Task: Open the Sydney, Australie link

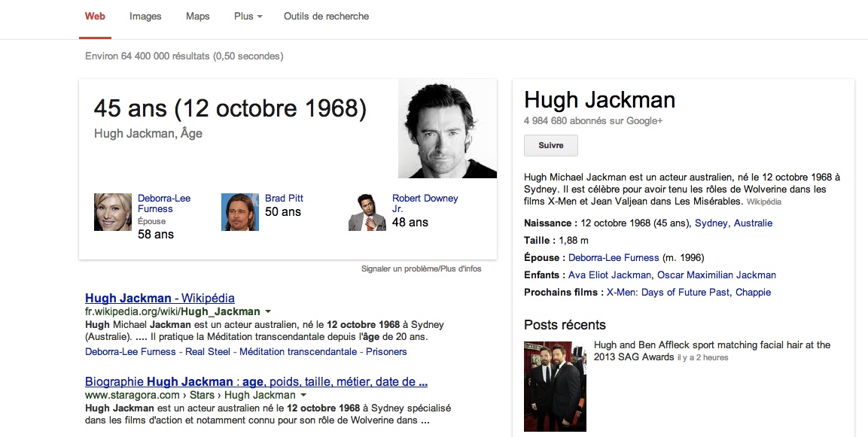Action: [x=733, y=223]
